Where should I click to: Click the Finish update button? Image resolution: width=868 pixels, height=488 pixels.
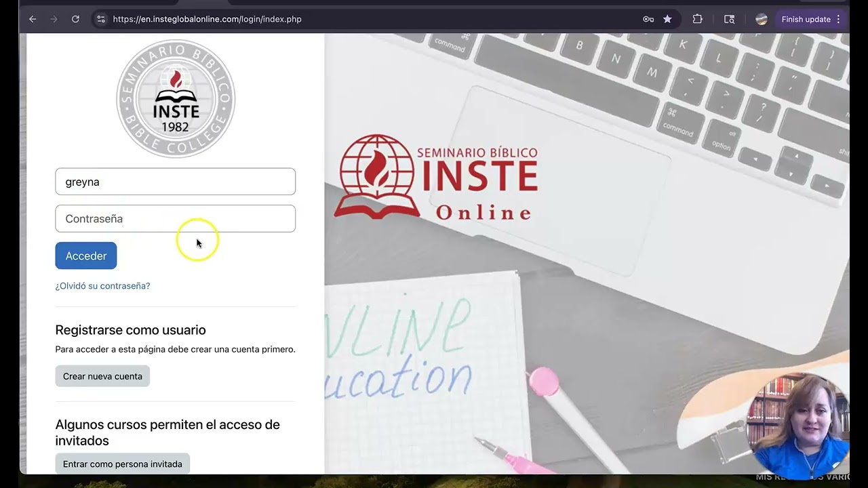point(806,19)
